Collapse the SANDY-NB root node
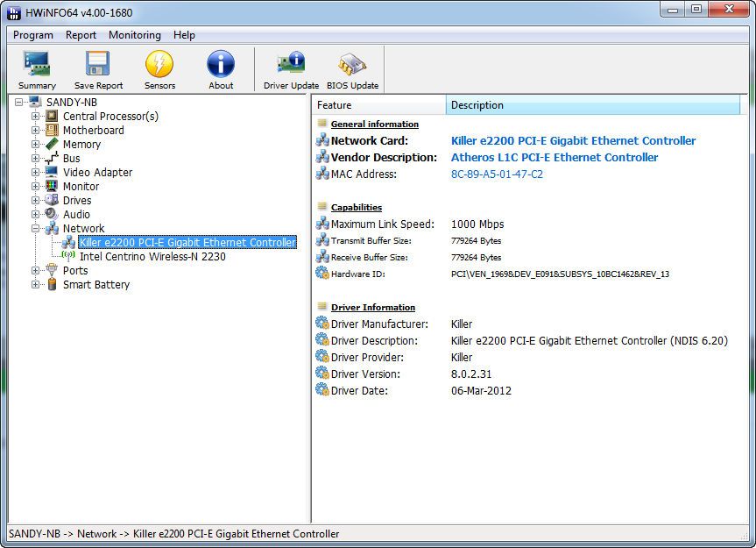 click(x=19, y=103)
